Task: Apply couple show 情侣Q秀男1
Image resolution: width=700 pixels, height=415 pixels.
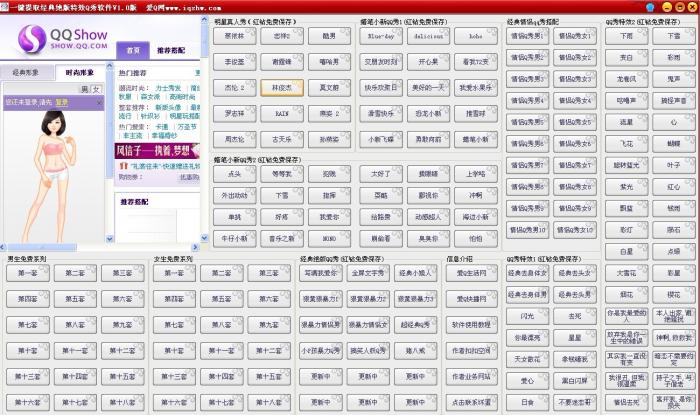Action: [x=527, y=36]
